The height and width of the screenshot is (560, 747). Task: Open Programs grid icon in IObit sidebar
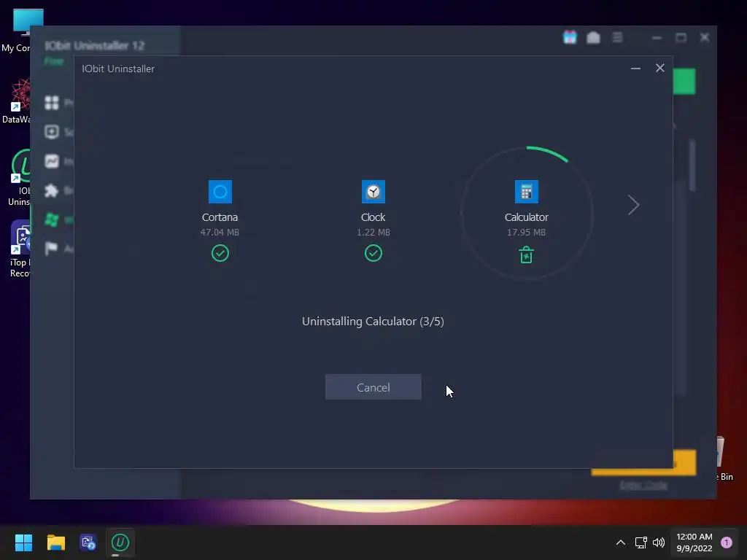click(x=52, y=103)
